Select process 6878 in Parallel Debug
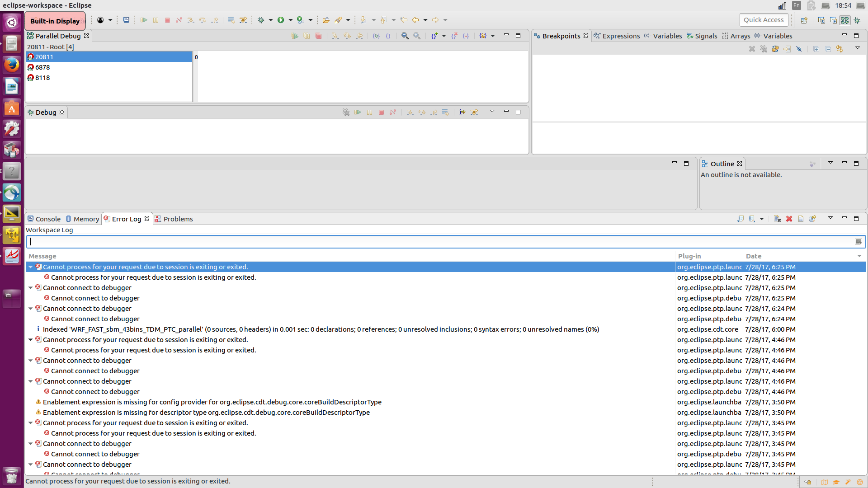The width and height of the screenshot is (868, 488). pos(109,67)
